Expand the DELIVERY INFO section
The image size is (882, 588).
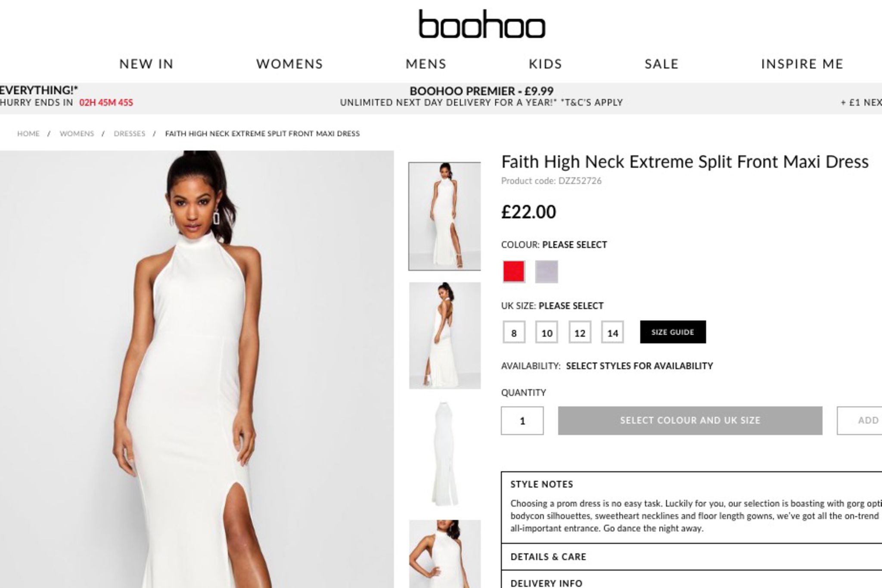pyautogui.click(x=692, y=580)
